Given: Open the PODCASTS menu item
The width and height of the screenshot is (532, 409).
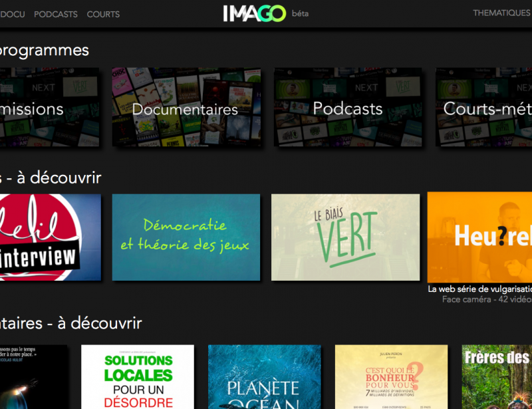Looking at the screenshot, I should [56, 13].
